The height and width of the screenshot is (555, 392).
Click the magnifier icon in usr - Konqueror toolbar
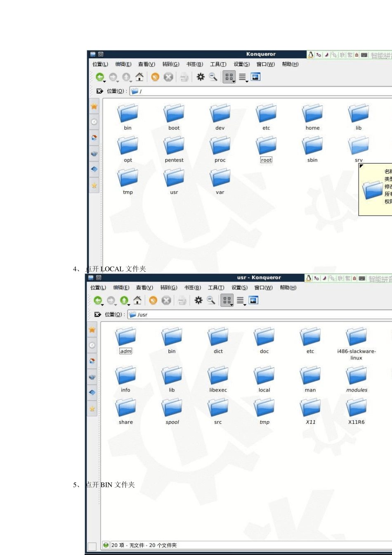click(x=211, y=301)
